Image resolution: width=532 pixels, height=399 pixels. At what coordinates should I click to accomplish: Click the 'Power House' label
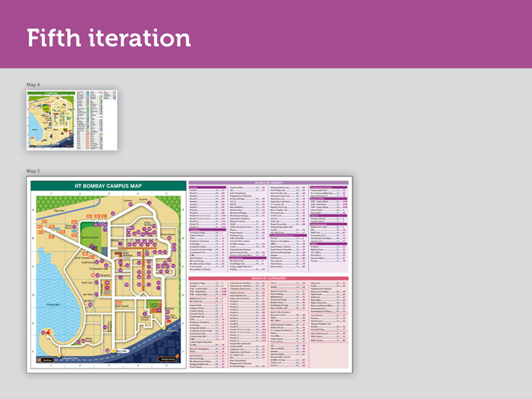point(168,235)
